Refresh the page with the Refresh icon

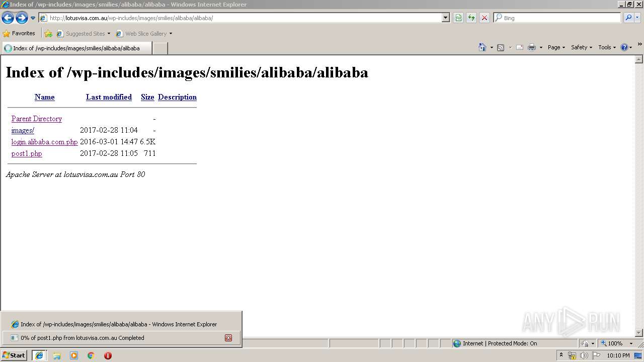click(x=471, y=18)
